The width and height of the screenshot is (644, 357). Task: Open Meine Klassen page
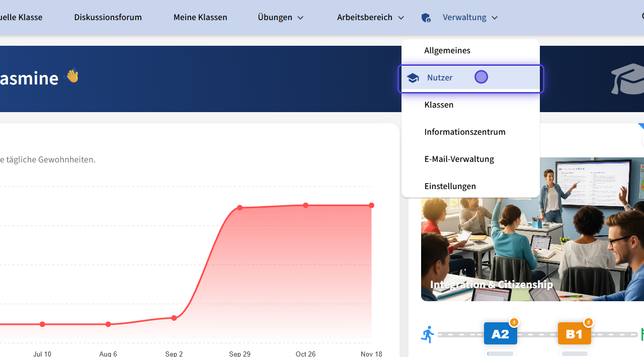pyautogui.click(x=200, y=18)
